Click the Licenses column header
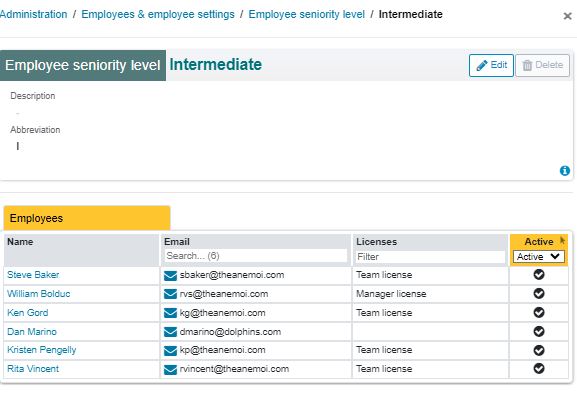The width and height of the screenshot is (577, 395). point(376,242)
